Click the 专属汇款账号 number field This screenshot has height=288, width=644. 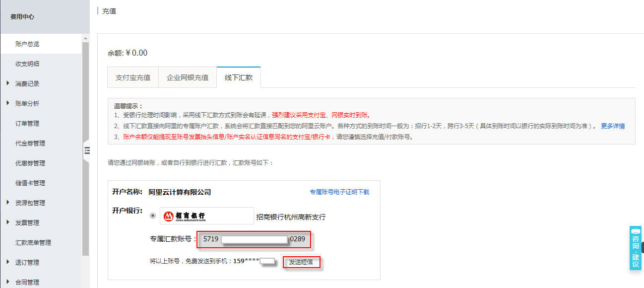[254, 240]
